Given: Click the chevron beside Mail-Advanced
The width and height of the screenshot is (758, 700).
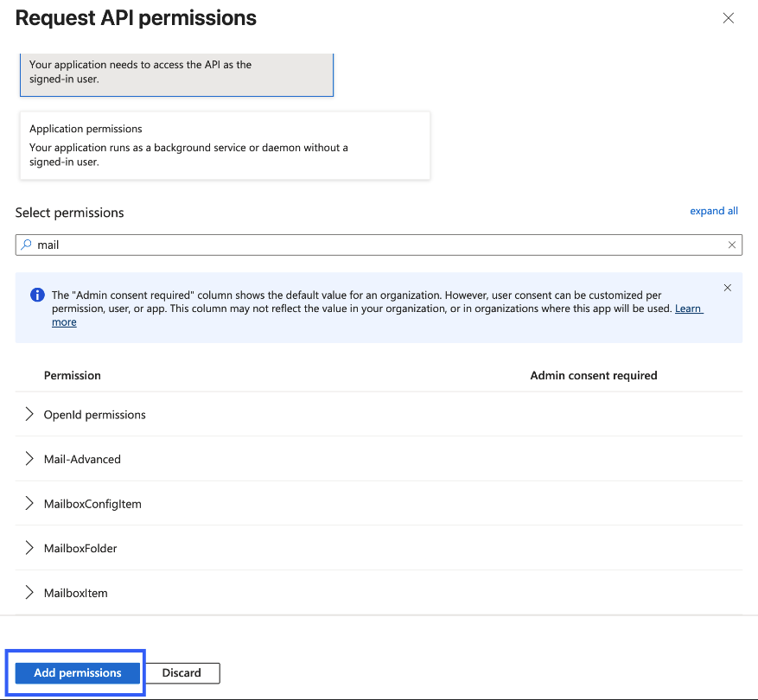Looking at the screenshot, I should 29,459.
